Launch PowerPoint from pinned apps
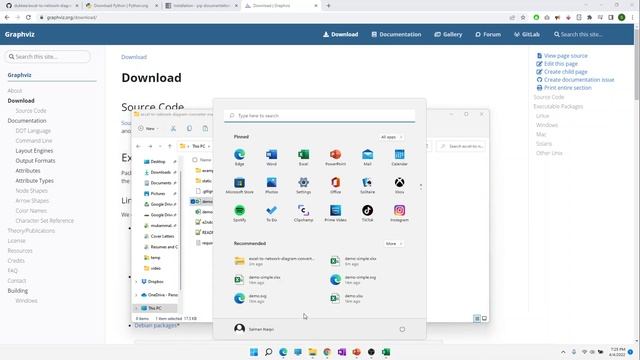 tap(336, 157)
